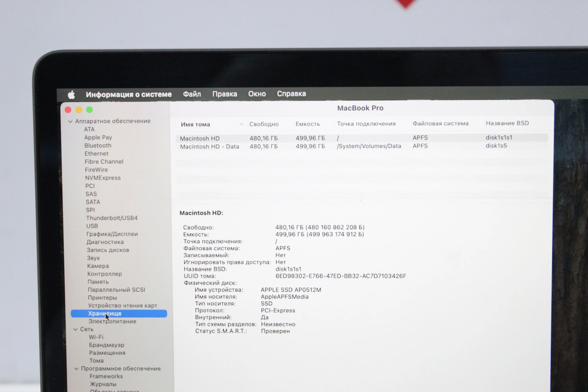Click the disk1s1s1 cell in the table
588x392 pixels.
(x=499, y=137)
